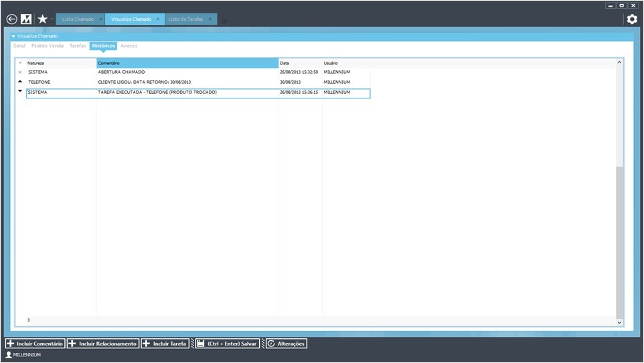
Task: Sort by the Comentário column header
Action: (187, 63)
